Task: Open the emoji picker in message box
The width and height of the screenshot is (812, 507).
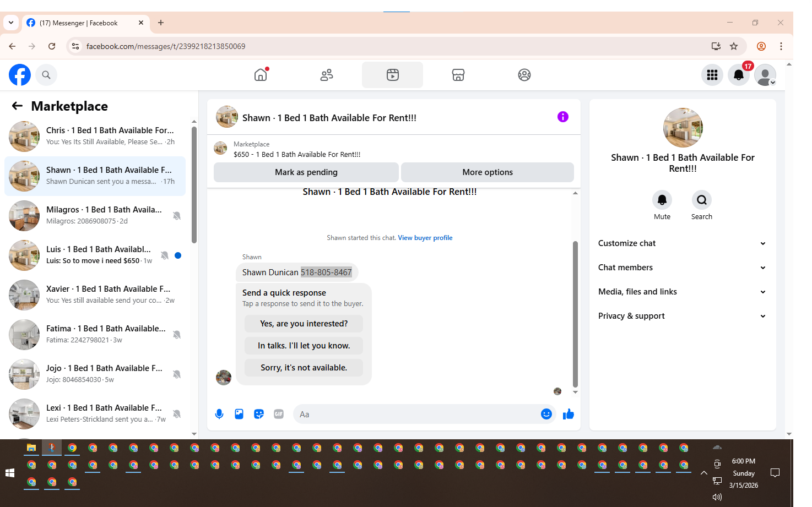Action: pos(546,414)
